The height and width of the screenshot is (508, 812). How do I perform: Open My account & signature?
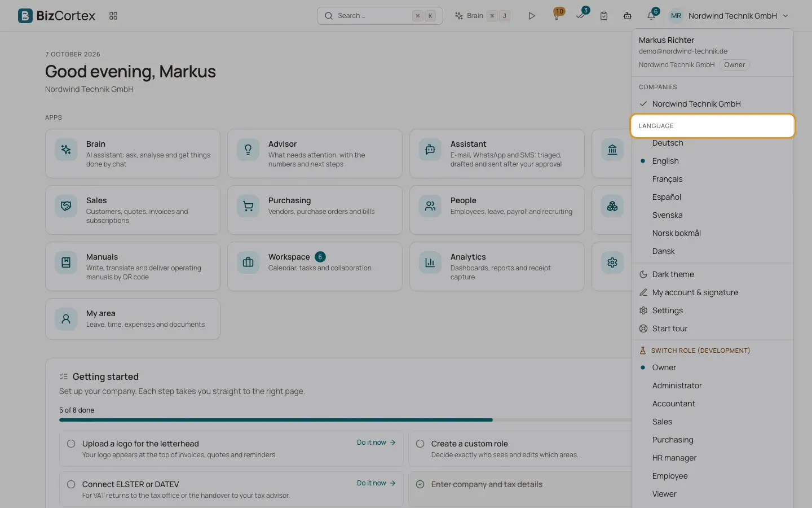[713, 292]
